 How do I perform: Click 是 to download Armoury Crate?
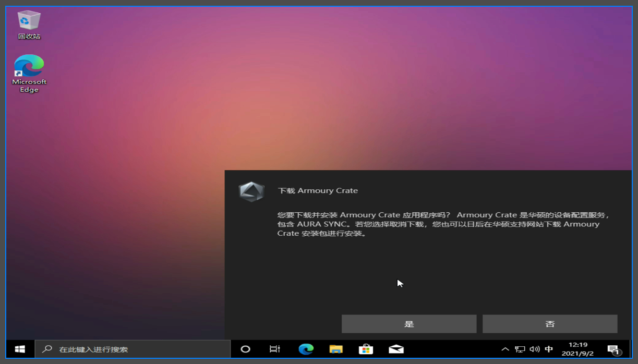pyautogui.click(x=409, y=324)
